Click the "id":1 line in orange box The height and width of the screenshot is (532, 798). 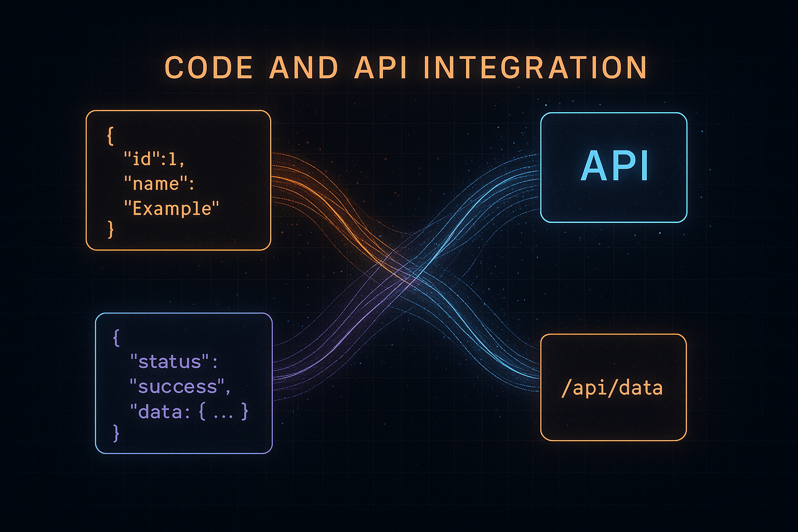tap(154, 158)
